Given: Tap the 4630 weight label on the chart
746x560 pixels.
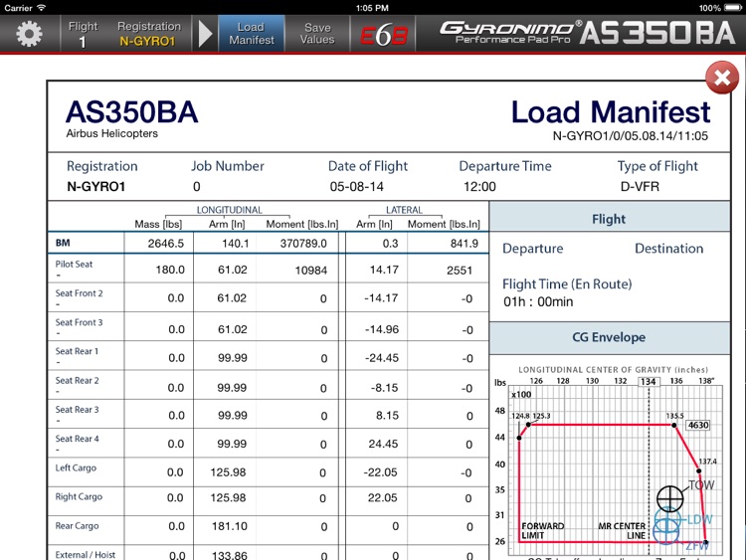Looking at the screenshot, I should [698, 425].
